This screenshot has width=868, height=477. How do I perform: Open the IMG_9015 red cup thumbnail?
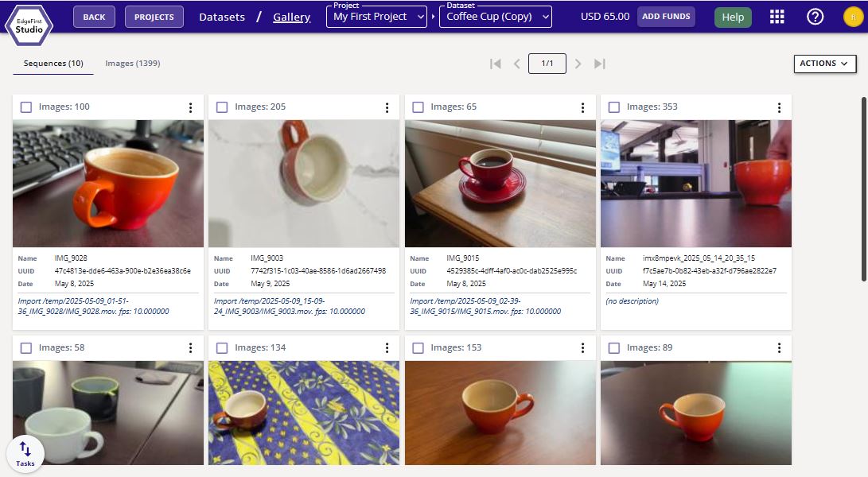click(500, 184)
